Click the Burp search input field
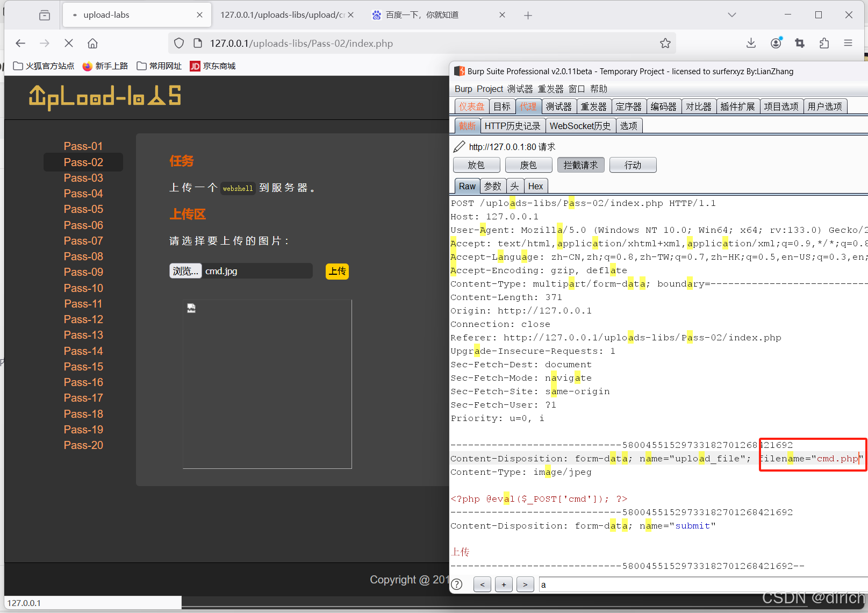This screenshot has height=613, width=868. 703,585
